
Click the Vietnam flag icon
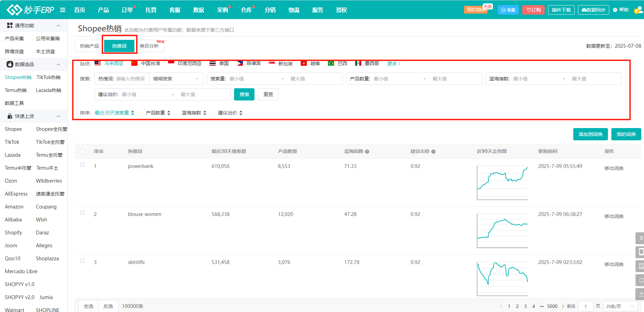tap(304, 63)
